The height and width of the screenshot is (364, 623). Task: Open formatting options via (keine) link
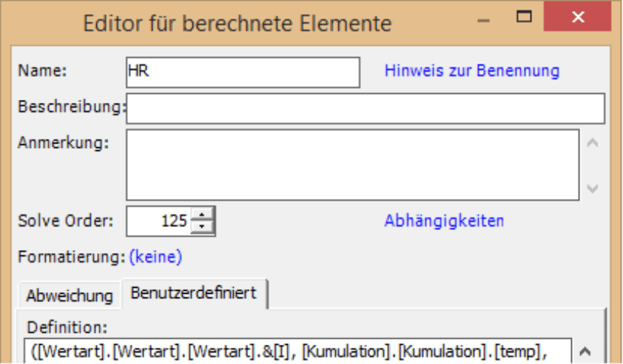[x=155, y=257]
